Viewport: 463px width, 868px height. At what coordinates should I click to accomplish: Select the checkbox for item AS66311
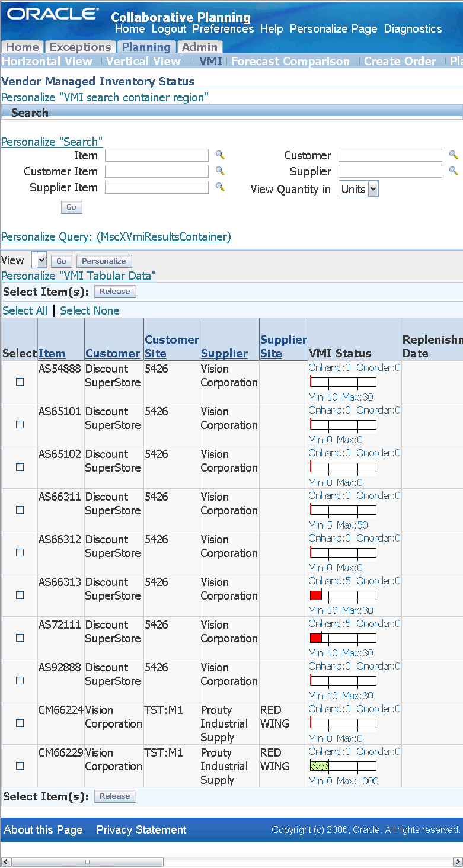coord(20,510)
